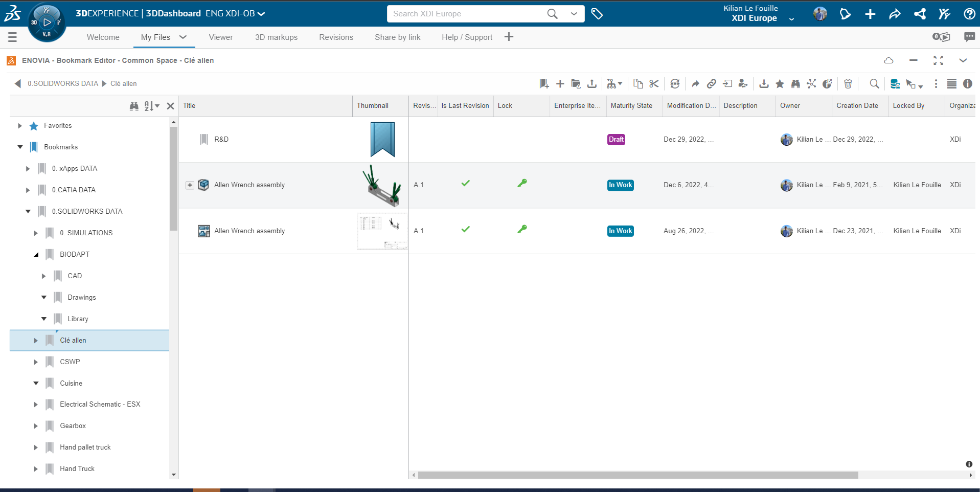Click the delete trash can icon
The width and height of the screenshot is (980, 492).
[848, 84]
